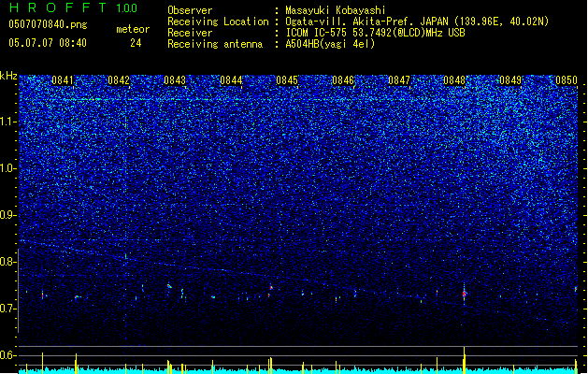The height and width of the screenshot is (374, 588).
Task: Click the date 05.07.07 08:40
Action: [48, 43]
